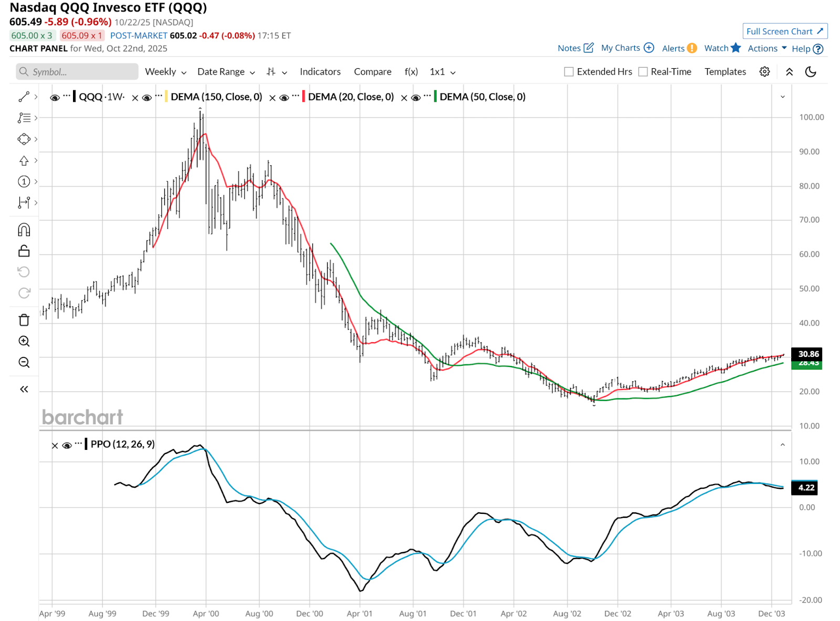Open the Help link
This screenshot has height=621, width=840.
coord(807,49)
